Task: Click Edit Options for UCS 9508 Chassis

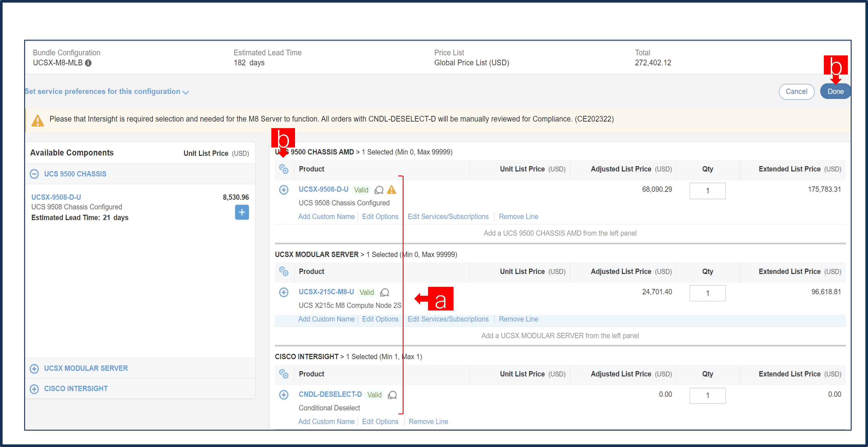Action: click(380, 217)
